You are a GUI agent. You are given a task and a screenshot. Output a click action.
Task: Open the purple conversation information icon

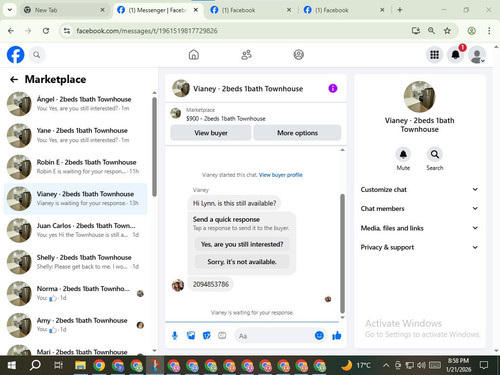point(333,88)
